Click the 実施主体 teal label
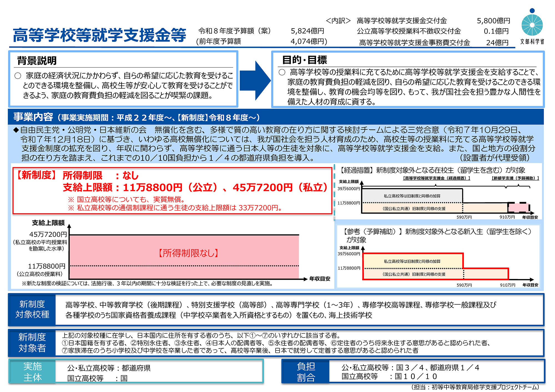The width and height of the screenshot is (555, 392). point(32,372)
